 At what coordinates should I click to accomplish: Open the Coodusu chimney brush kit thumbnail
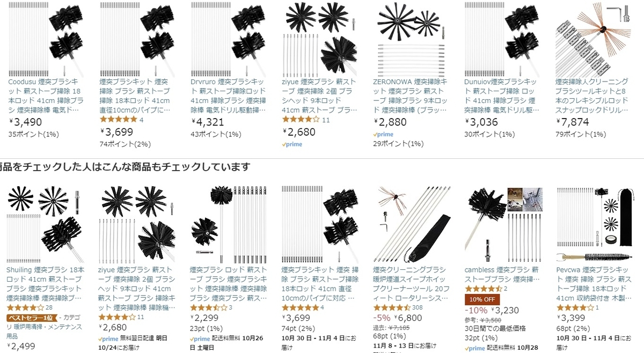[x=46, y=38]
